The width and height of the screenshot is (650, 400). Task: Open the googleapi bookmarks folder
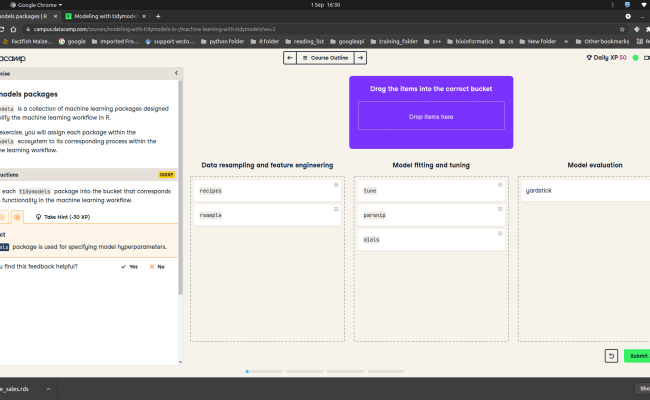click(x=347, y=41)
